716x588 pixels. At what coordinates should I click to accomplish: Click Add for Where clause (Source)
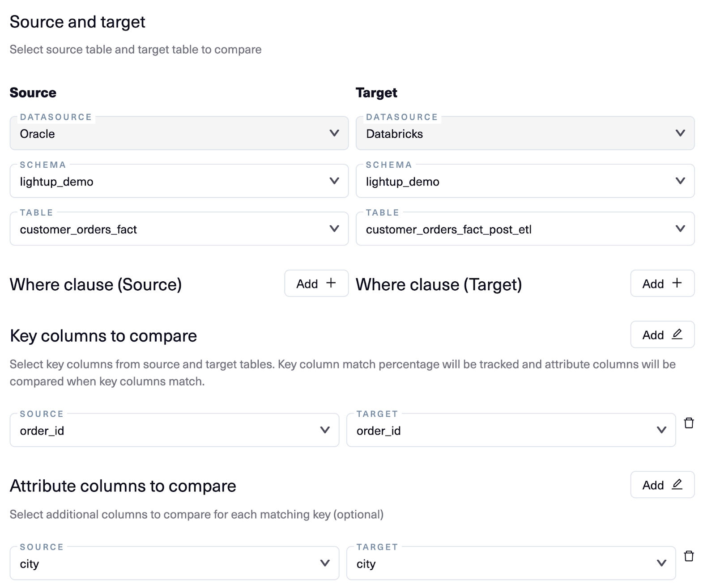point(315,283)
